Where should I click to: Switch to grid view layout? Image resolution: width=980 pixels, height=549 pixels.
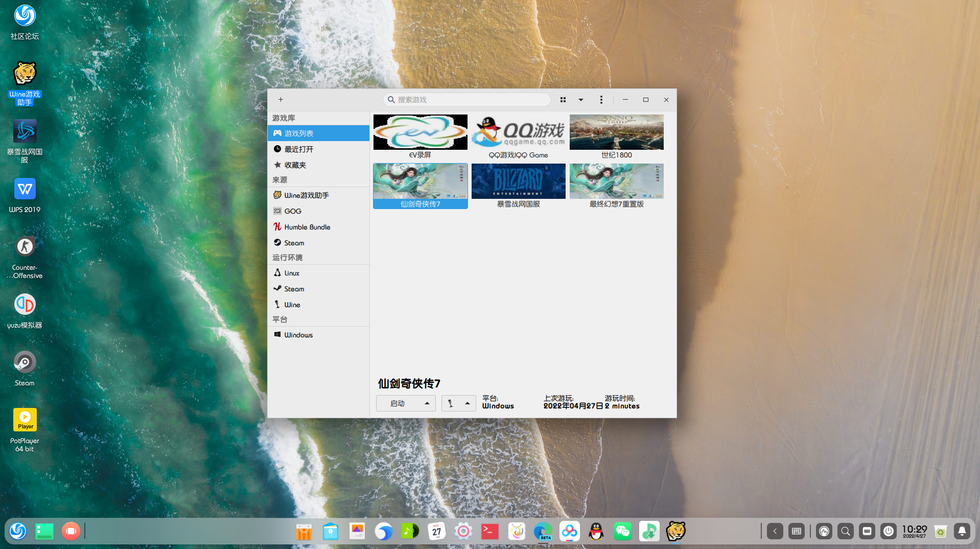coord(563,100)
